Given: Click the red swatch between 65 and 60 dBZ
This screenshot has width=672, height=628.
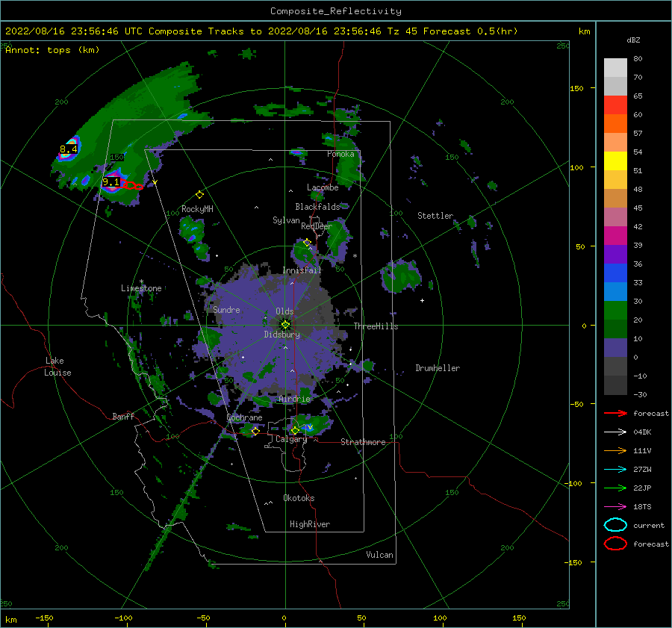Looking at the screenshot, I should 615,105.
